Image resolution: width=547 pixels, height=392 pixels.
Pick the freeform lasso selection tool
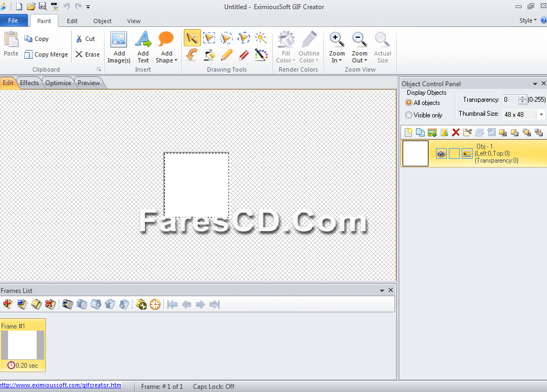pos(244,38)
